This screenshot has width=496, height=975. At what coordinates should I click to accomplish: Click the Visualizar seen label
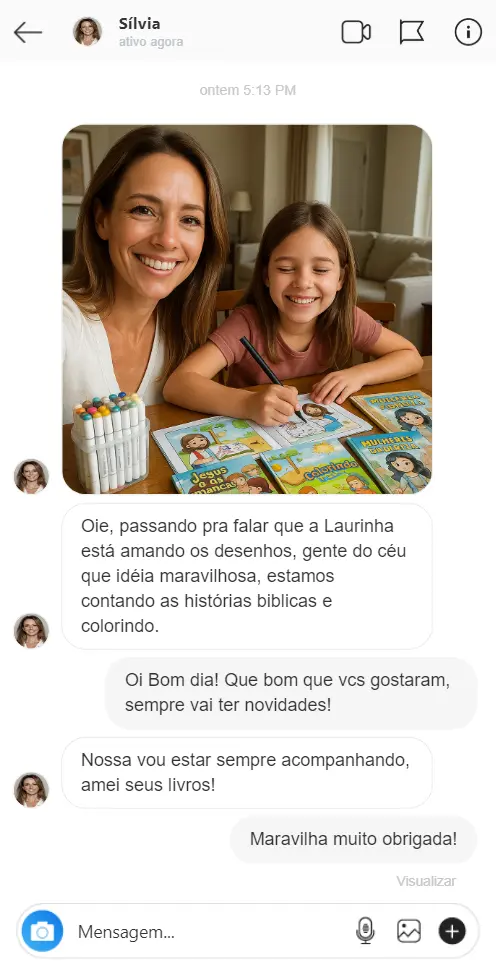(x=426, y=881)
